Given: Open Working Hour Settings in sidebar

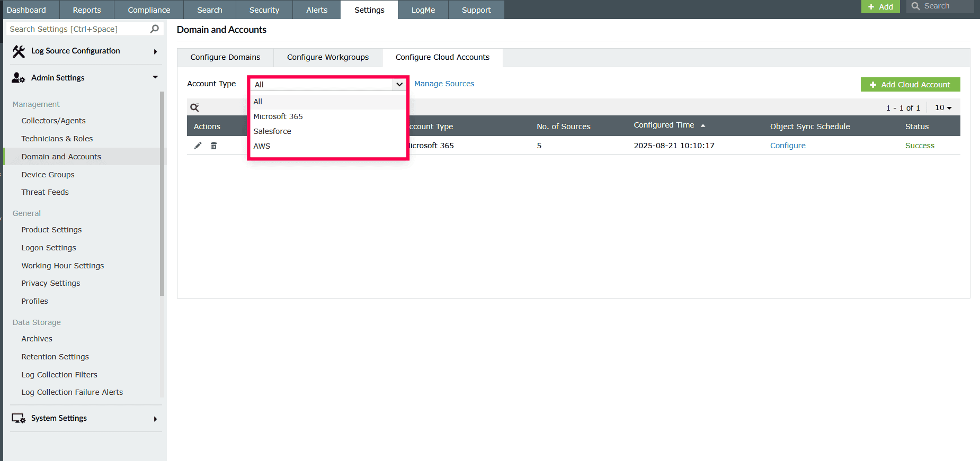Looking at the screenshot, I should 63,266.
